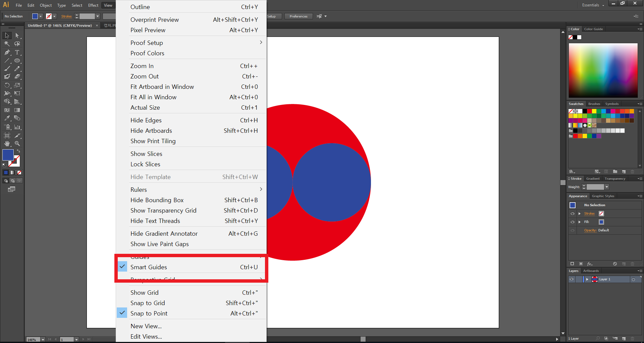The width and height of the screenshot is (644, 343).
Task: Open zoom level dropdown at 146%
Action: point(43,340)
